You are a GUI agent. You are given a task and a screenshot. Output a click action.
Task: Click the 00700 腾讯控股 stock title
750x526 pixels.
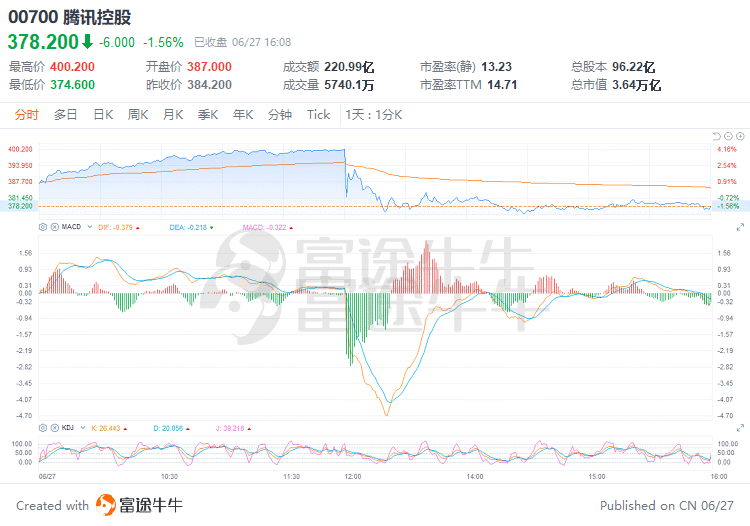pyautogui.click(x=70, y=18)
